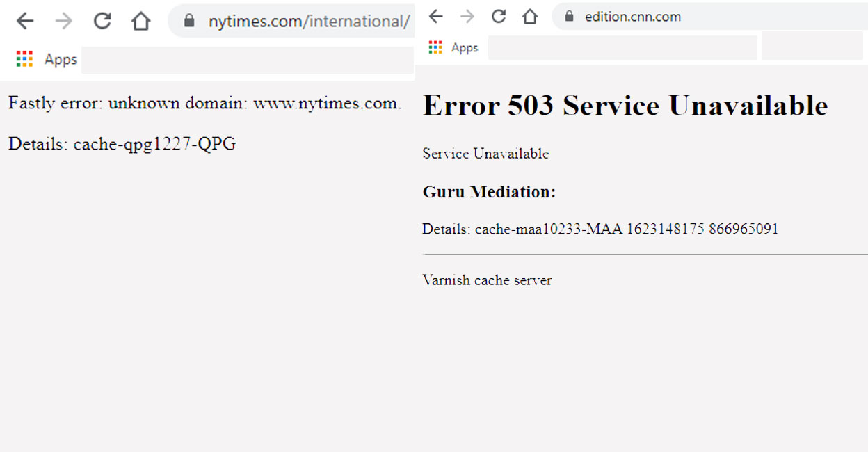868x452 pixels.
Task: Click the reload icon on the CNN page
Action: click(x=498, y=16)
